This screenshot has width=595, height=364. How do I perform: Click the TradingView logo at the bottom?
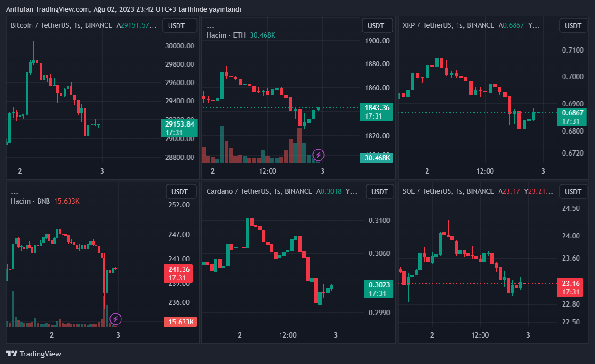tap(34, 354)
